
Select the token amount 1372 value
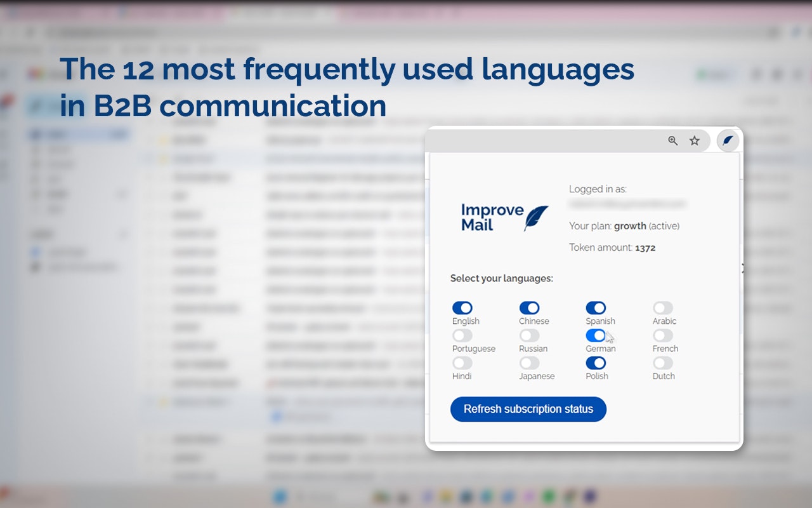click(645, 248)
